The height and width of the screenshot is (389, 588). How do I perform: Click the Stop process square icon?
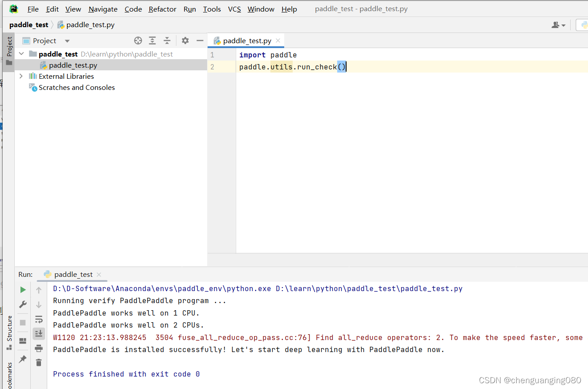[23, 323]
